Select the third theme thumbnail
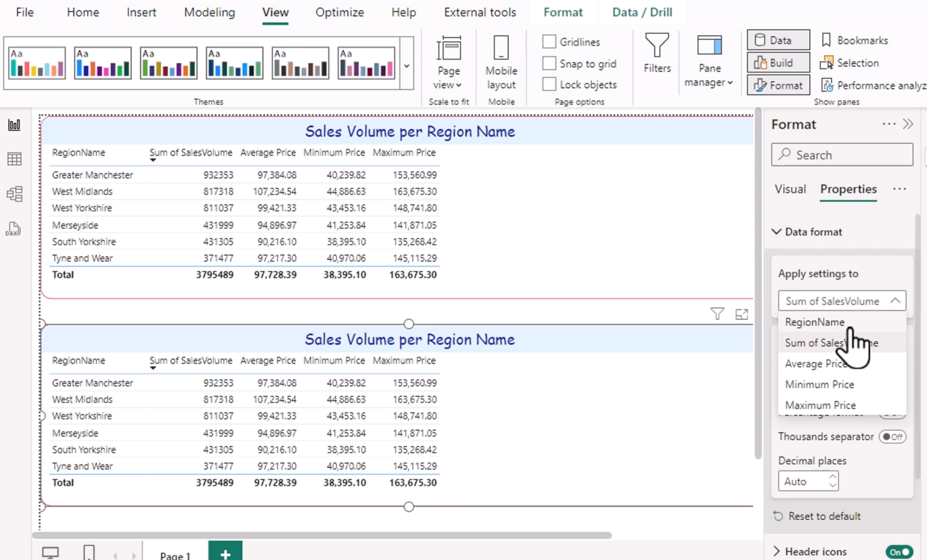This screenshot has width=927, height=560. click(x=168, y=63)
